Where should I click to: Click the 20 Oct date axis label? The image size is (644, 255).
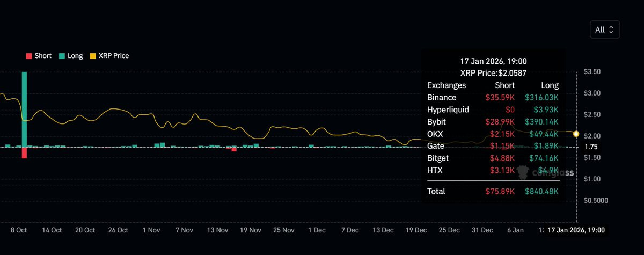click(x=85, y=230)
